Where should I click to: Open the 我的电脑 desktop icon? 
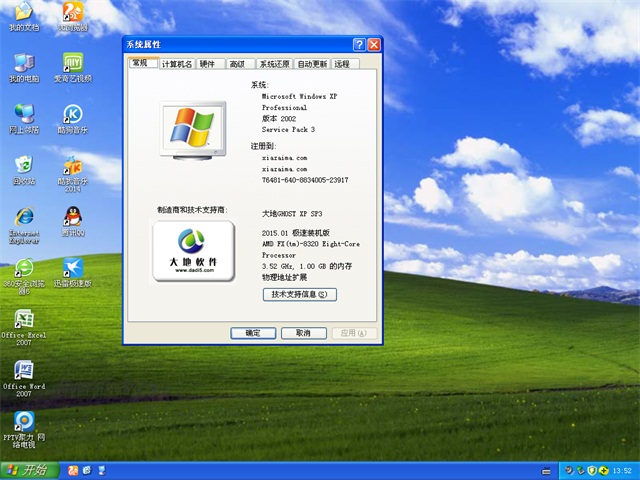23,63
